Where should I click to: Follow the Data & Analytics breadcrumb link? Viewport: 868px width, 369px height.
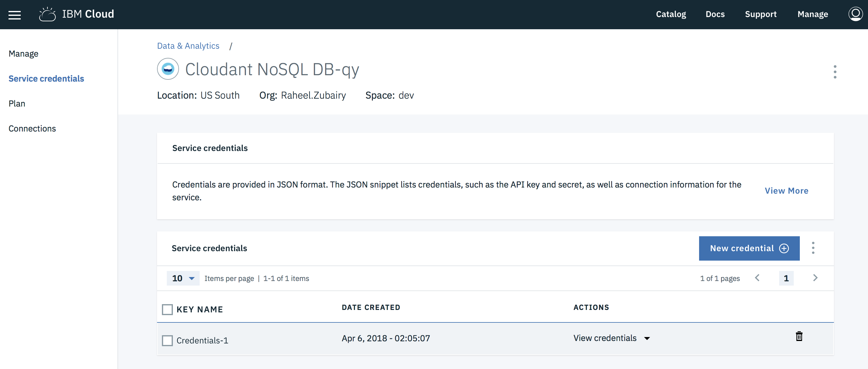(188, 46)
